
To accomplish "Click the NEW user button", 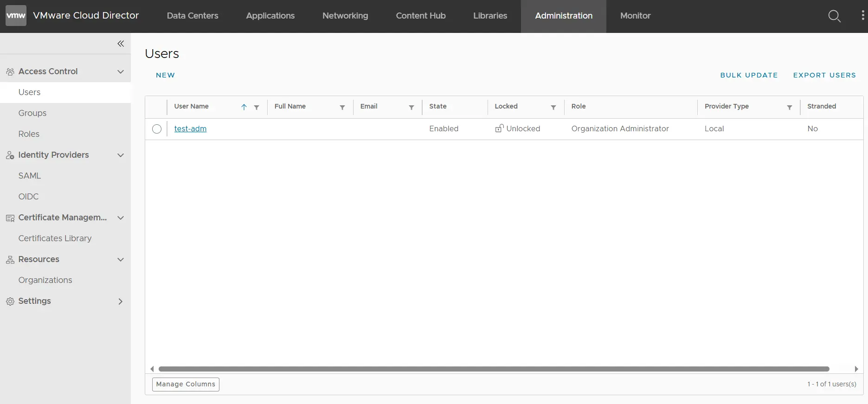I will 166,75.
